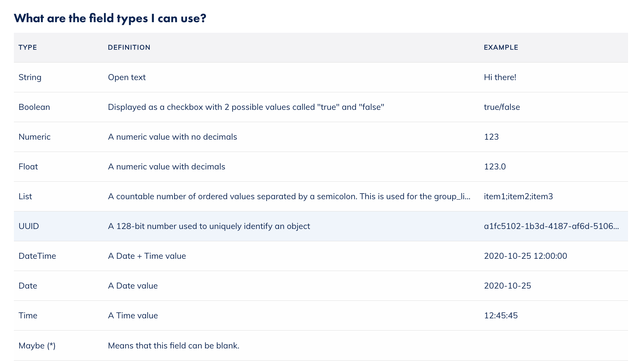Select the highlighted UUID row
Screen dimensions: 635x364
pyautogui.click(x=29, y=226)
